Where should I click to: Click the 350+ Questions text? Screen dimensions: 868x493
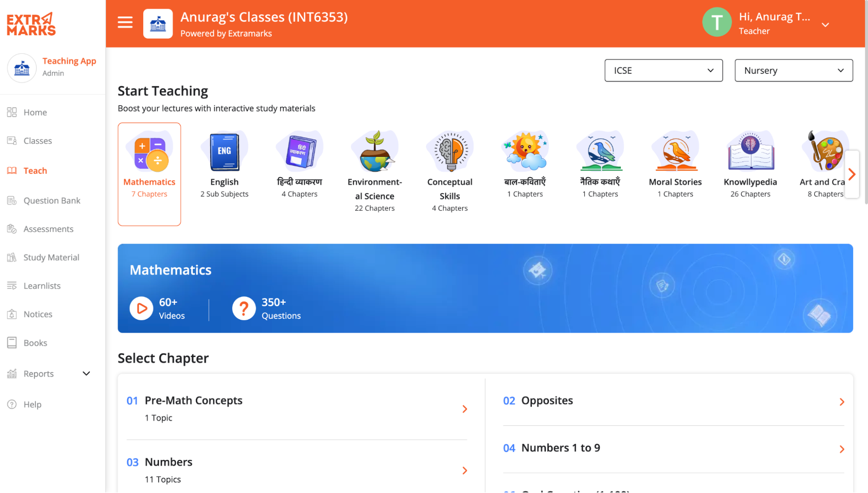(281, 308)
